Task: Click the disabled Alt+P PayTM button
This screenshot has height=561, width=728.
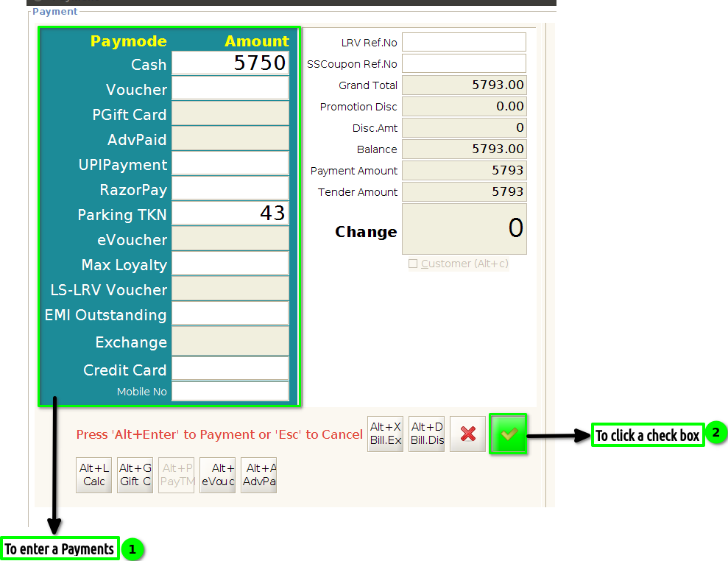Action: (177, 475)
